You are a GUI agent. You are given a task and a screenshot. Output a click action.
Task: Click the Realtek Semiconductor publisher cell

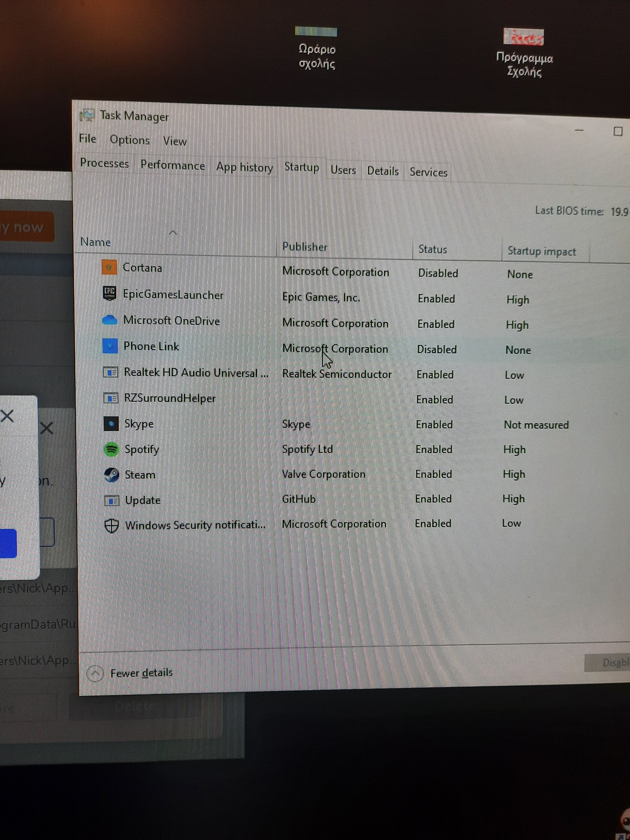(x=337, y=374)
